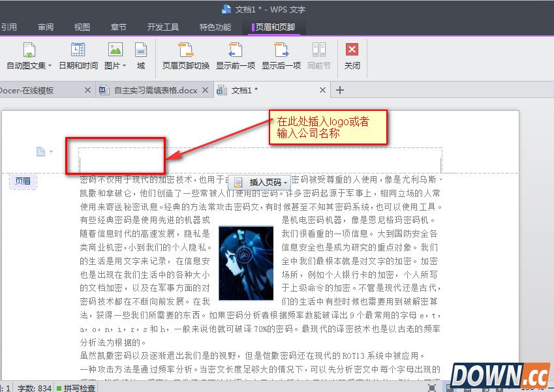Show the previous header item (显示前一项)
This screenshot has width=554, height=392.
coord(235,57)
